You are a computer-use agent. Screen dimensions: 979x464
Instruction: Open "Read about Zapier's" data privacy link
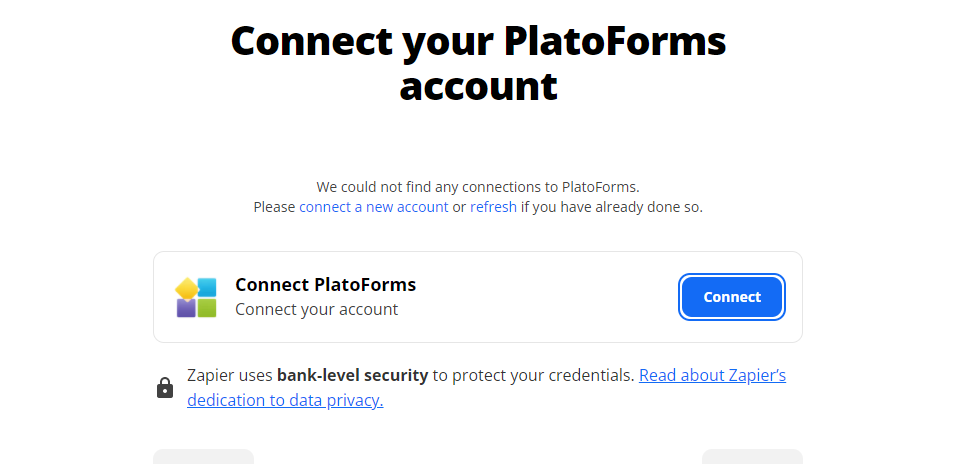pos(712,376)
